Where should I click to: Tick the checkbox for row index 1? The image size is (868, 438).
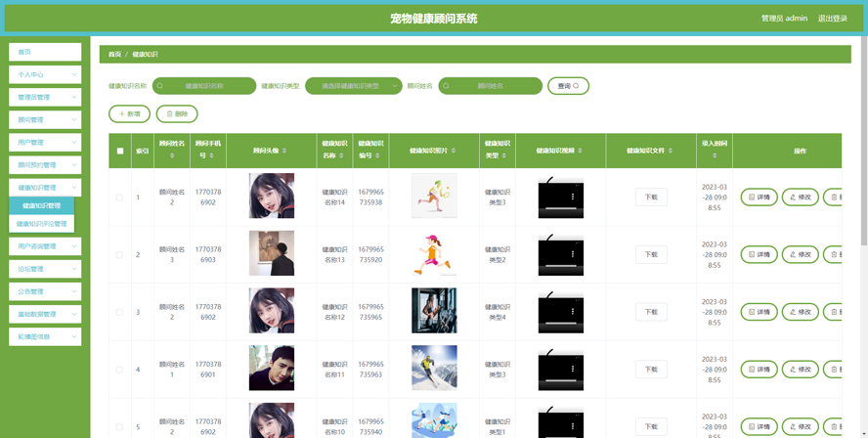(x=119, y=197)
